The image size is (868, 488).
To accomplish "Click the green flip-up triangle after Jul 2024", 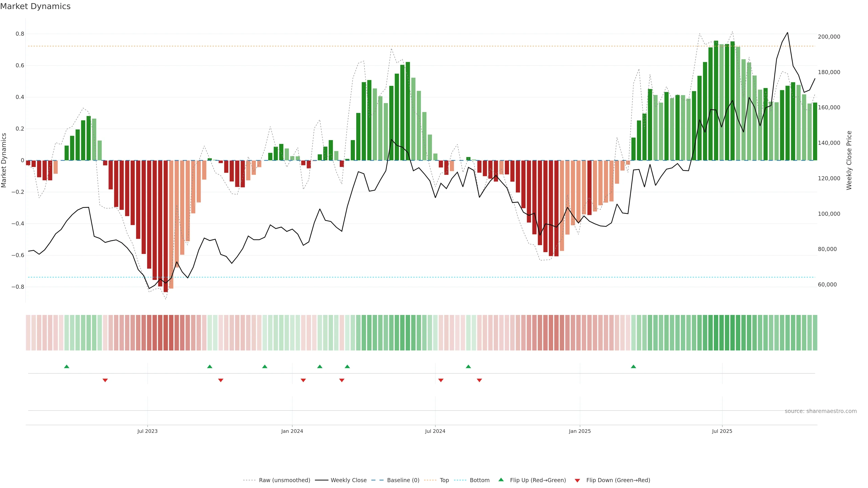I will pyautogui.click(x=468, y=366).
